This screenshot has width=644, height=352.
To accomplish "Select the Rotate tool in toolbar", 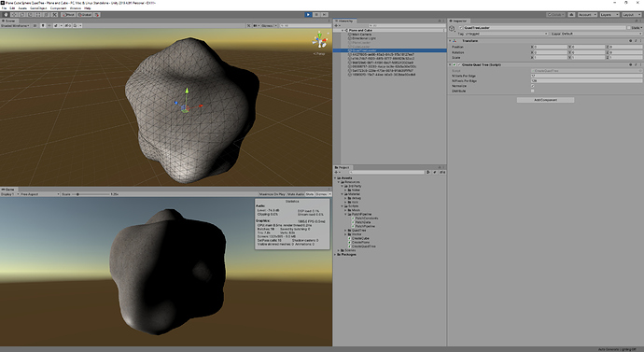I will tap(22, 15).
